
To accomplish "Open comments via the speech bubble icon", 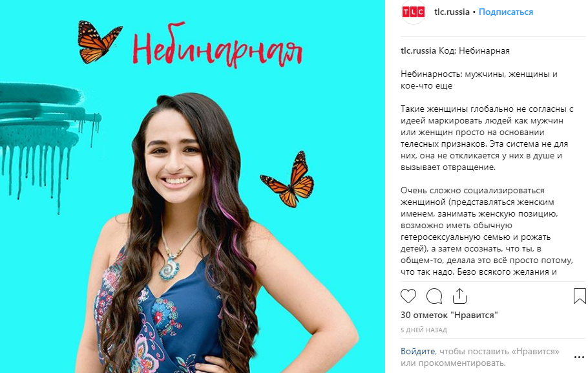I will (x=434, y=296).
